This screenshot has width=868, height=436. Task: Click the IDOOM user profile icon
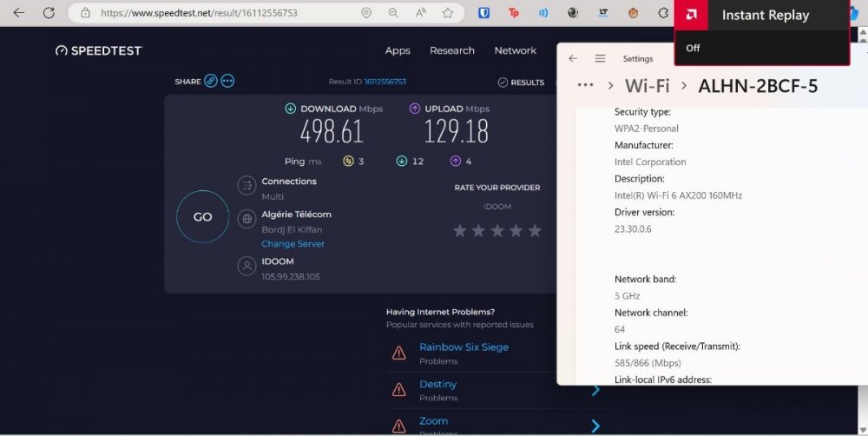[x=247, y=266]
